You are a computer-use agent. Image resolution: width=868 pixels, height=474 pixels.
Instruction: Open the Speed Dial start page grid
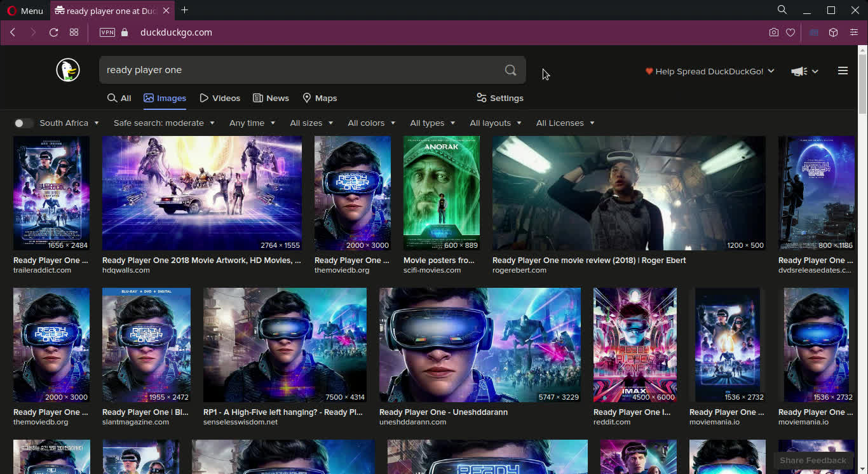(74, 32)
